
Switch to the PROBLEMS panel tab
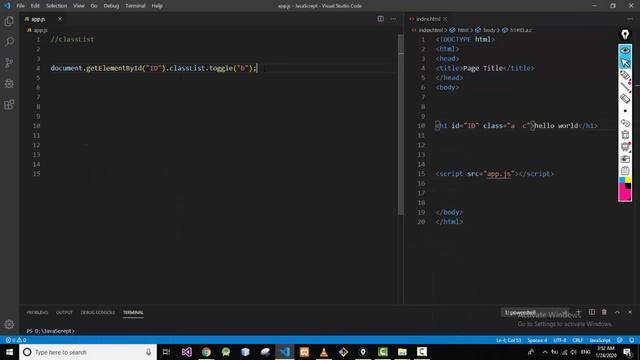(x=37, y=312)
